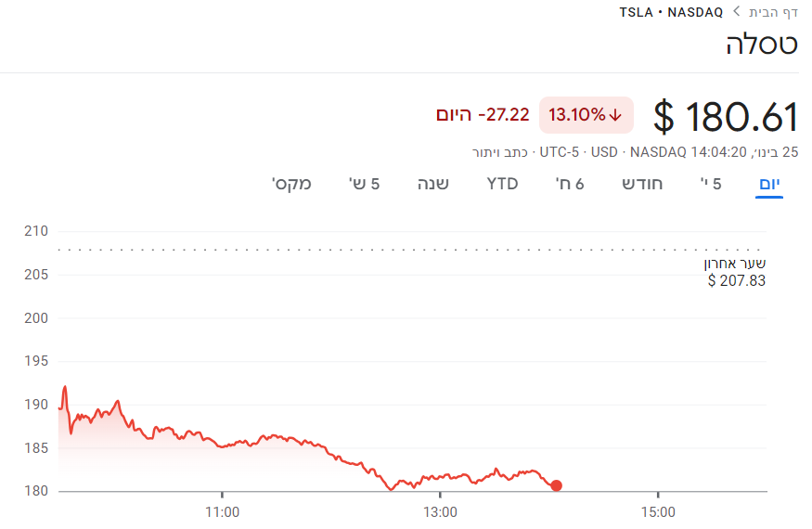Click the 13:00 time axis label

(440, 511)
